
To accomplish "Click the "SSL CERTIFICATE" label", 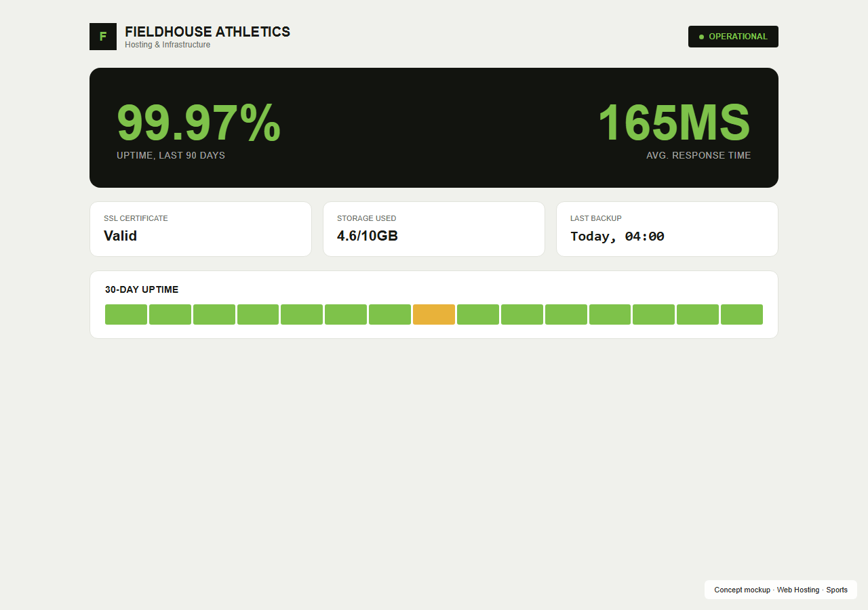I will [136, 218].
